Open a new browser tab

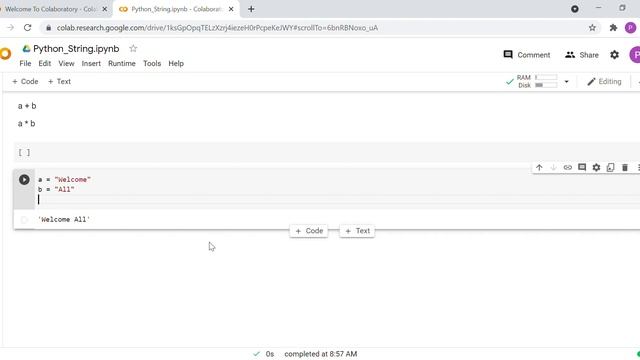point(251,9)
